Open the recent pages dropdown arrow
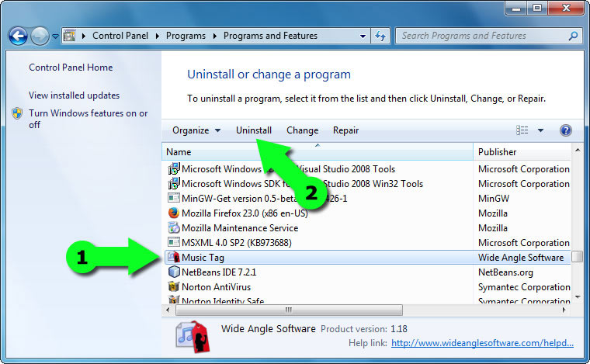The image size is (590, 364). 55,36
